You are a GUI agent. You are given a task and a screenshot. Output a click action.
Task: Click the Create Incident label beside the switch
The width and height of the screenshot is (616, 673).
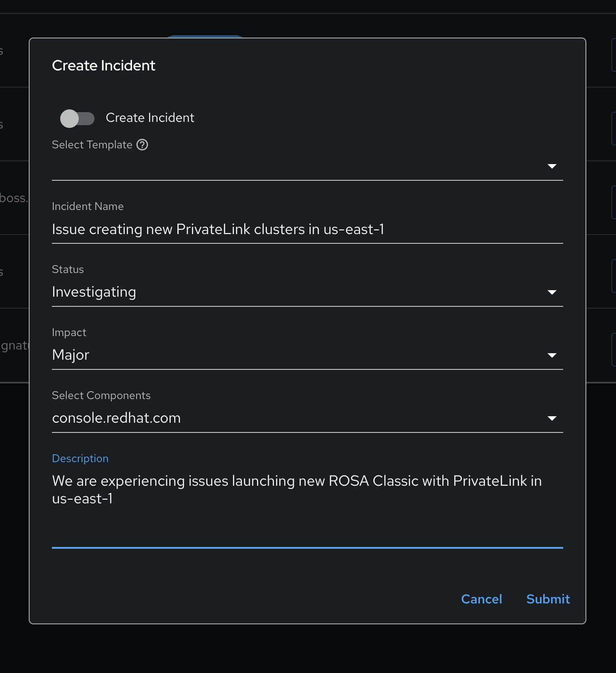click(150, 118)
